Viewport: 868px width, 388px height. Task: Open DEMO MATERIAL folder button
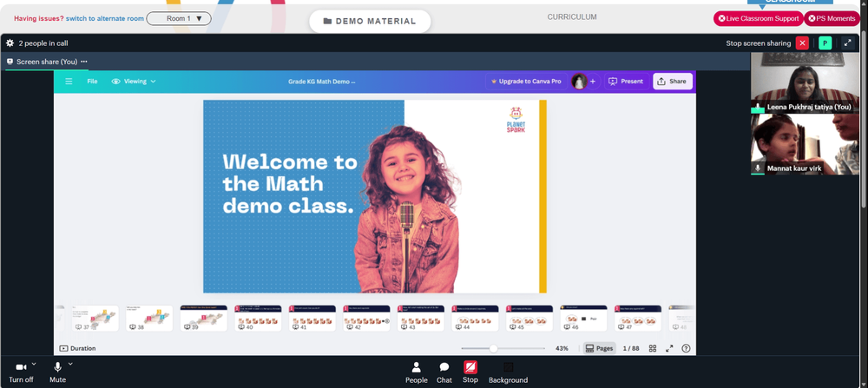[x=370, y=21]
